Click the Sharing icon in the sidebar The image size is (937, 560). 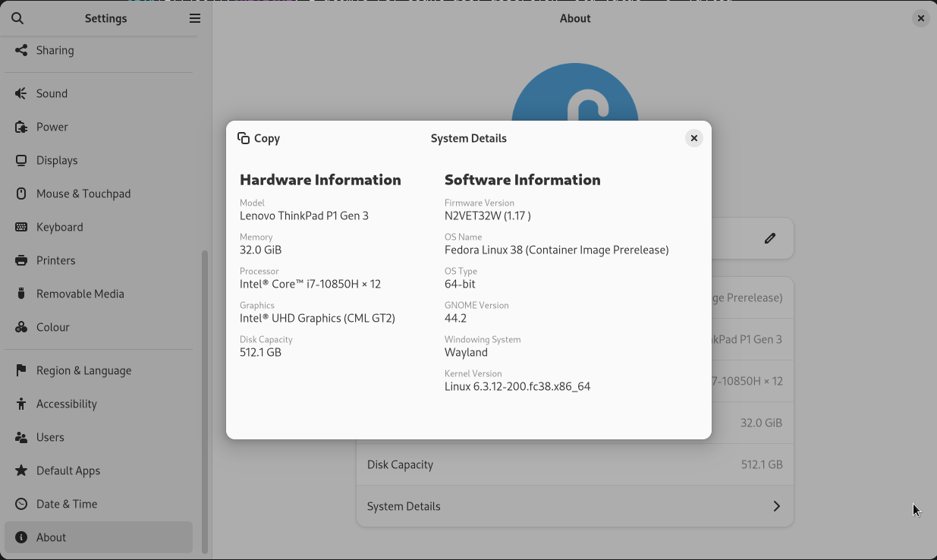click(21, 50)
